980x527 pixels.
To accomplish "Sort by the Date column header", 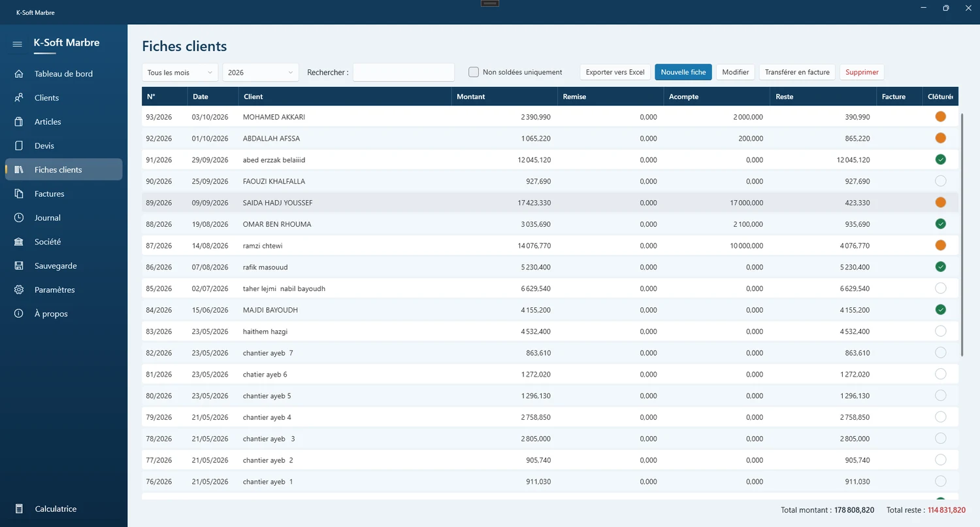I will 213,97.
